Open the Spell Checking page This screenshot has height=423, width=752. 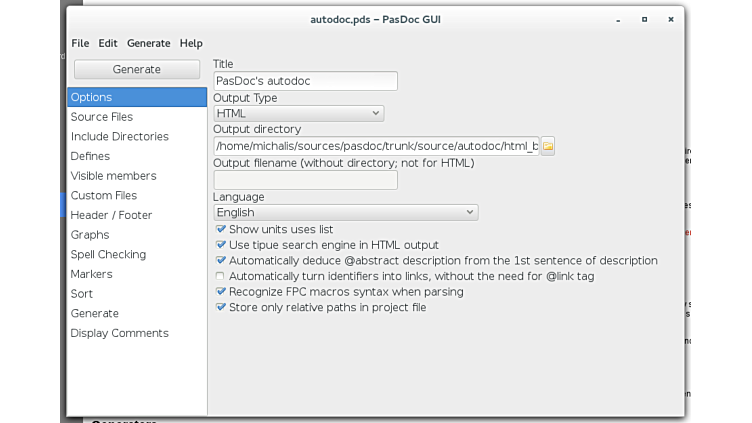pos(108,254)
